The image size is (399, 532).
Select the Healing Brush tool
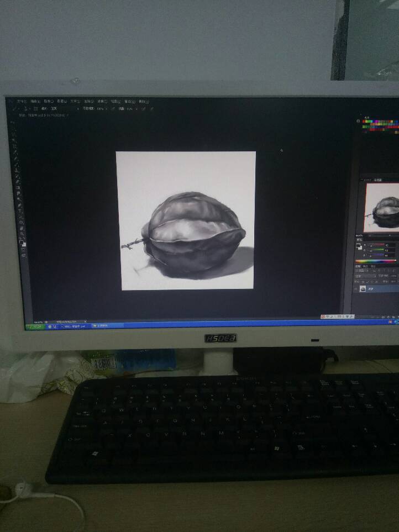15,158
